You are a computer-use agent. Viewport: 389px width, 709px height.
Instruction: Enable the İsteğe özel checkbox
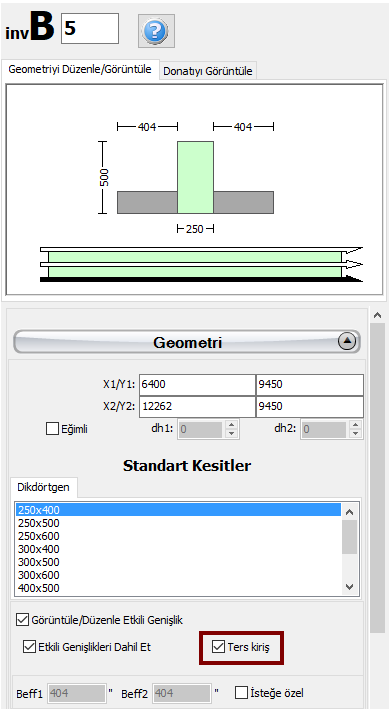[x=242, y=692]
